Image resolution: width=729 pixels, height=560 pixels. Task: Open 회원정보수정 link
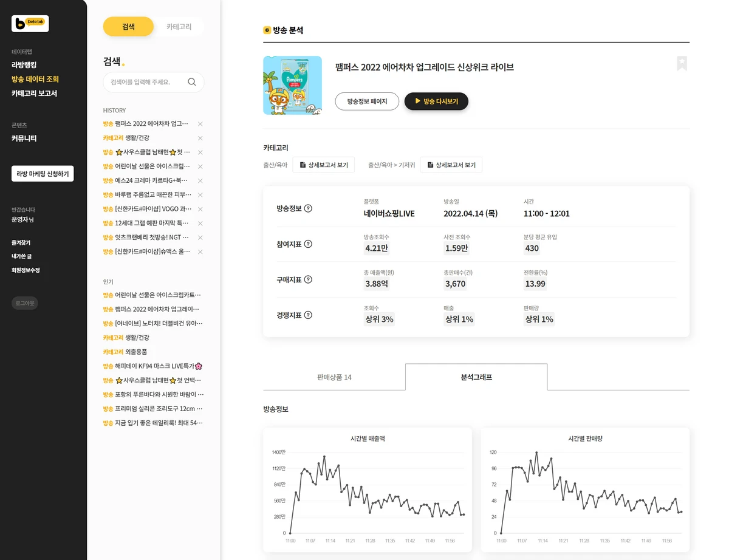tap(26, 270)
